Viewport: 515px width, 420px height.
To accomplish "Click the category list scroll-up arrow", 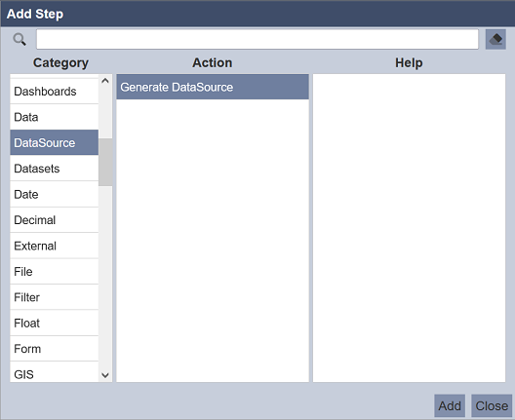I will [105, 81].
